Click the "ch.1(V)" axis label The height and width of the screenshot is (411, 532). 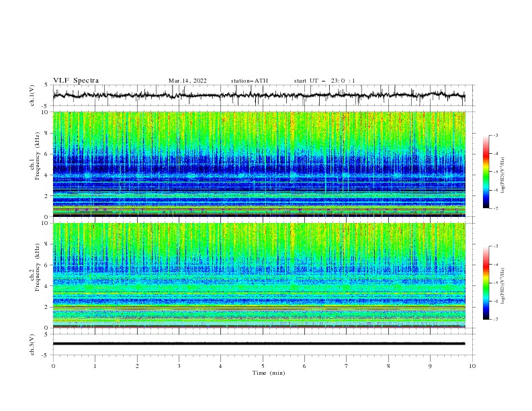[x=32, y=95]
